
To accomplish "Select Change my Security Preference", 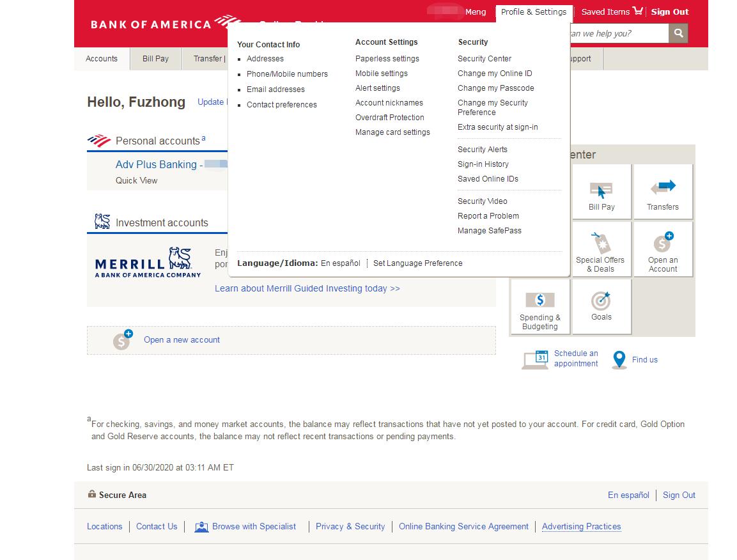I will [x=493, y=107].
